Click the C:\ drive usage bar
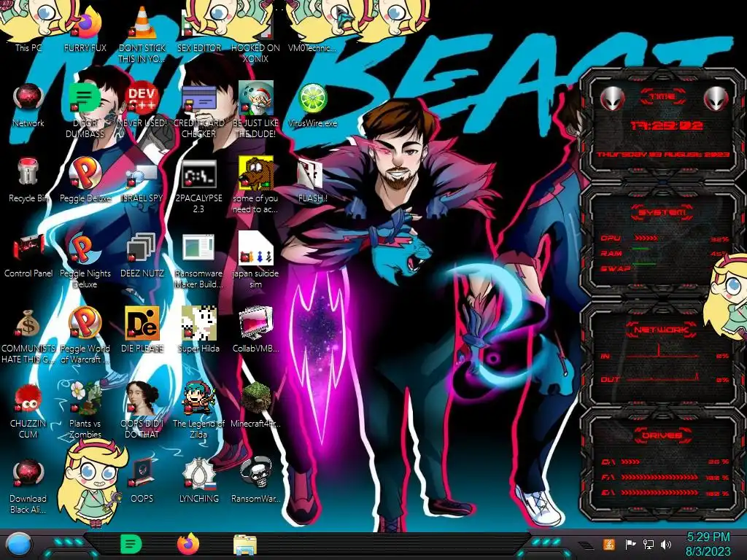747x560 pixels. point(630,462)
